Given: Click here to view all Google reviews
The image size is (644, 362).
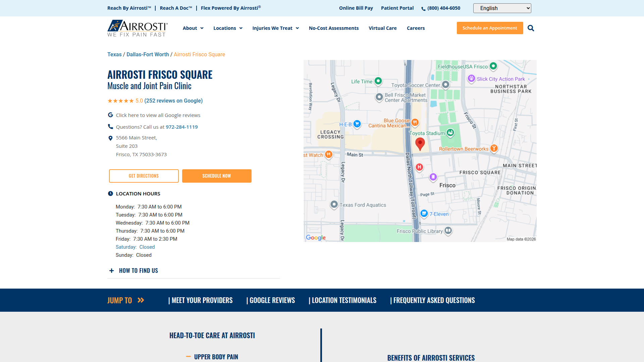Looking at the screenshot, I should (x=158, y=115).
